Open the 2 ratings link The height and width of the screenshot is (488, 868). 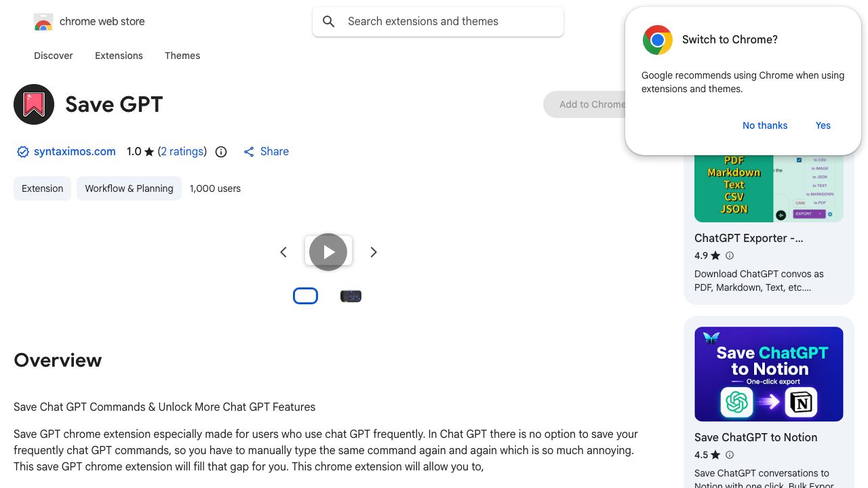[x=182, y=152]
